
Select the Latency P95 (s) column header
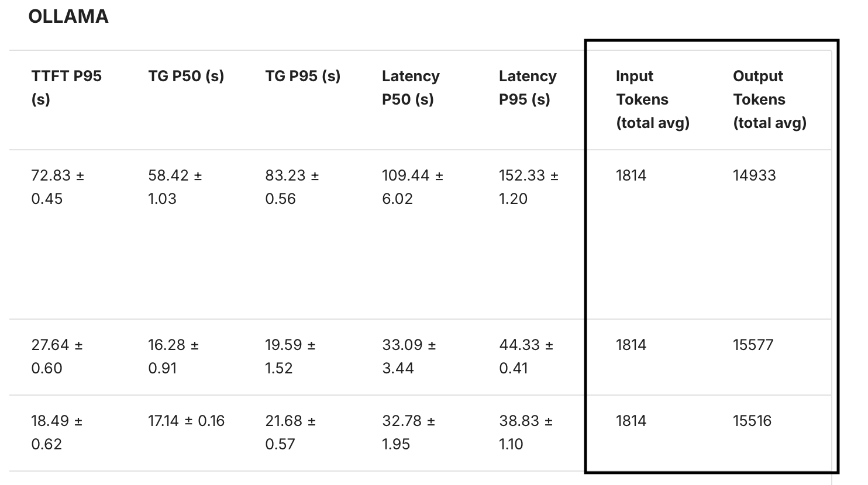[528, 88]
